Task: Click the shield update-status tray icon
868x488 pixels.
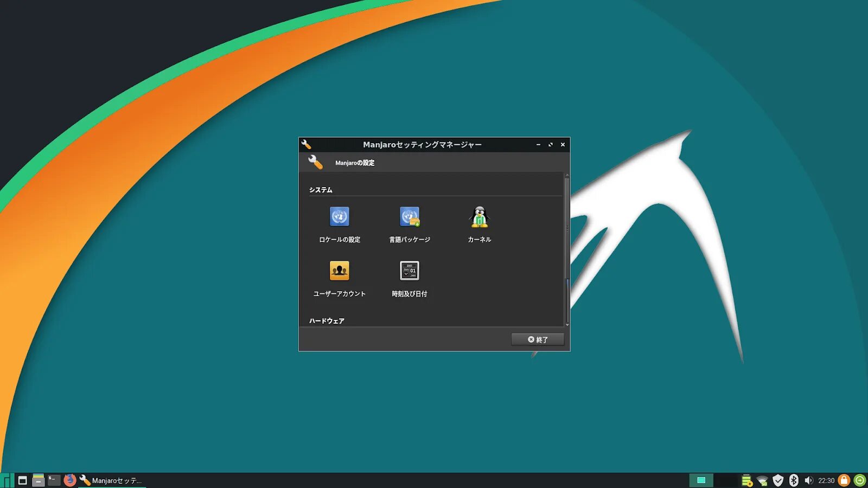Action: click(778, 480)
